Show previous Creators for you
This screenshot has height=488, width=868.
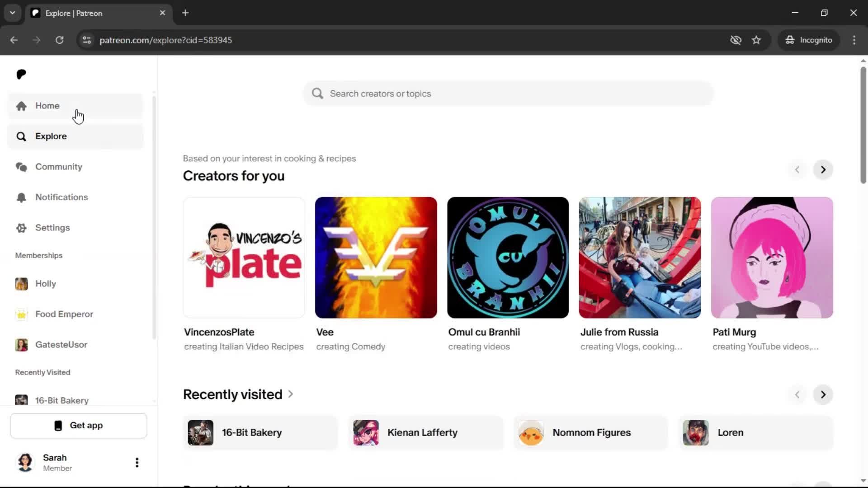pos(797,170)
